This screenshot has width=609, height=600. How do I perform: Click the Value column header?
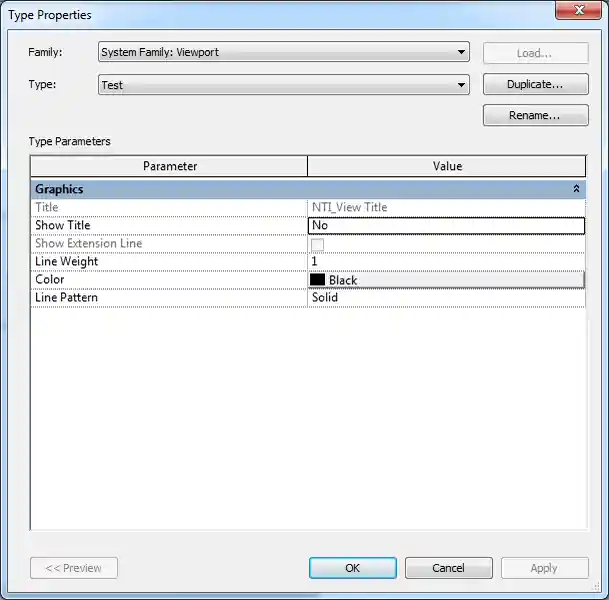tap(447, 166)
